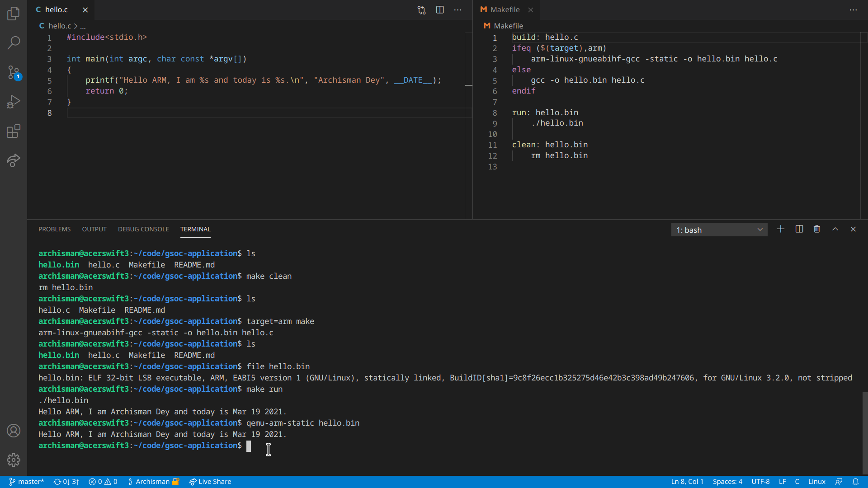Open the '1: bash' terminal selector dropdown
Image resolution: width=868 pixels, height=488 pixels.
(x=719, y=230)
